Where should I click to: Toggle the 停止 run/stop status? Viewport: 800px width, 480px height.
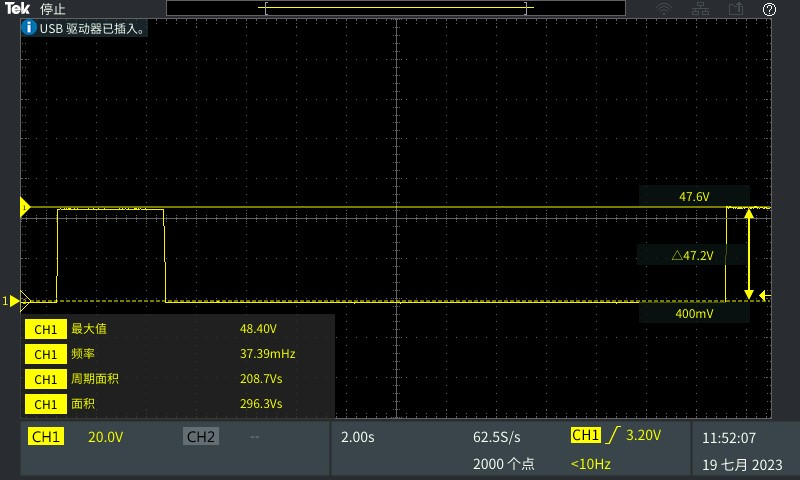[x=53, y=9]
